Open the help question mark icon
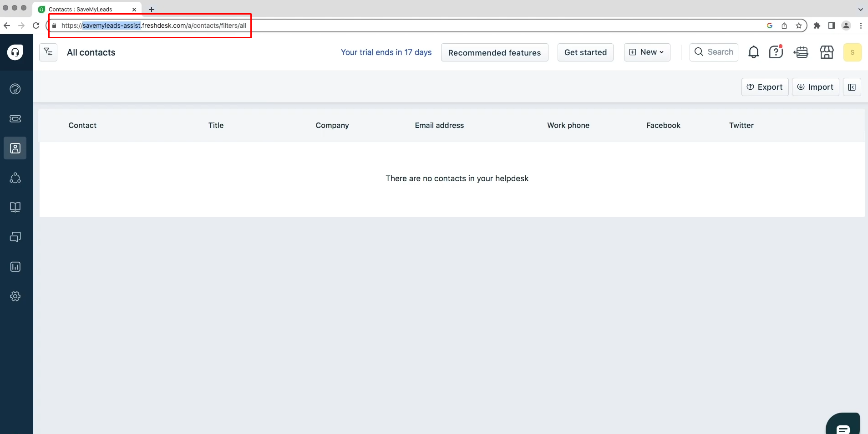This screenshot has height=434, width=868. click(x=776, y=52)
